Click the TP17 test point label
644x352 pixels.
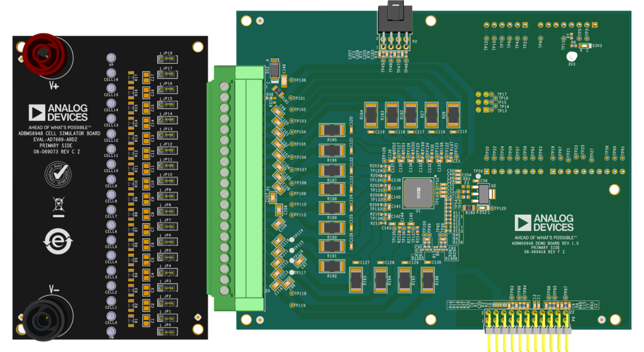(x=502, y=94)
